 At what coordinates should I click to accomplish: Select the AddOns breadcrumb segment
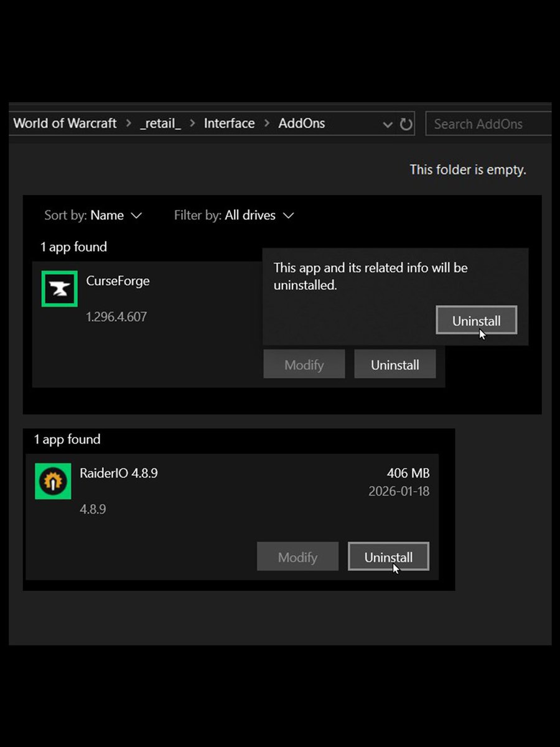[x=302, y=123]
